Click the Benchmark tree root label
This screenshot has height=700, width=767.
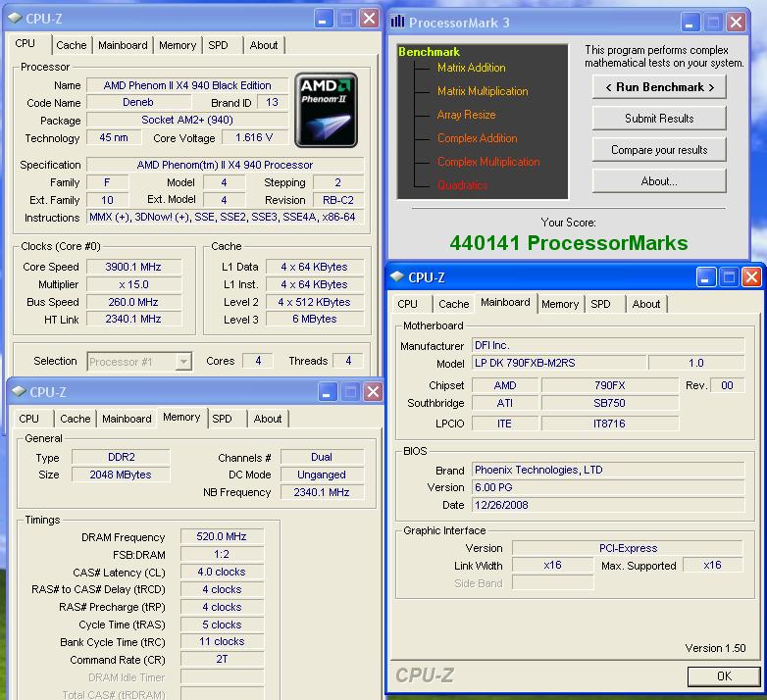coord(429,52)
